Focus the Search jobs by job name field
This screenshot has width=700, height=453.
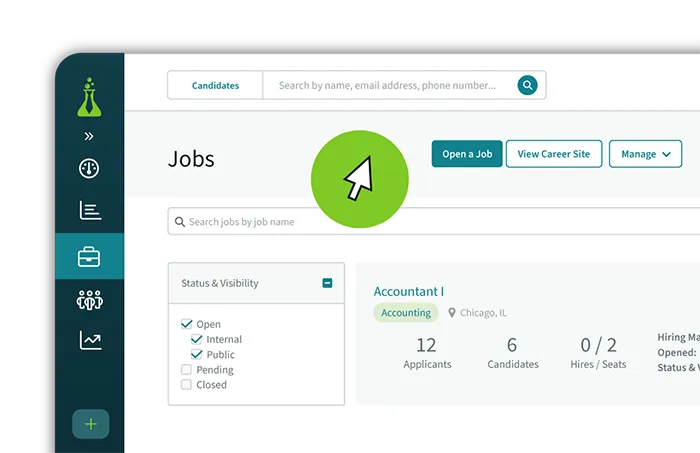[x=434, y=221]
